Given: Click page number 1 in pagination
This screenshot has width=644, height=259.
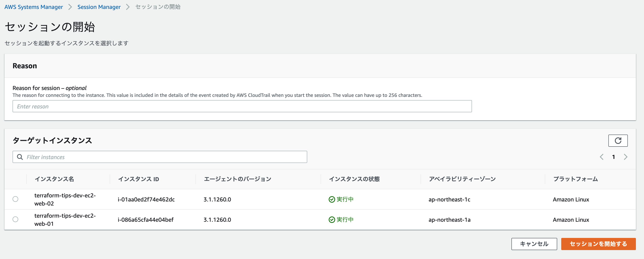Looking at the screenshot, I should (613, 157).
